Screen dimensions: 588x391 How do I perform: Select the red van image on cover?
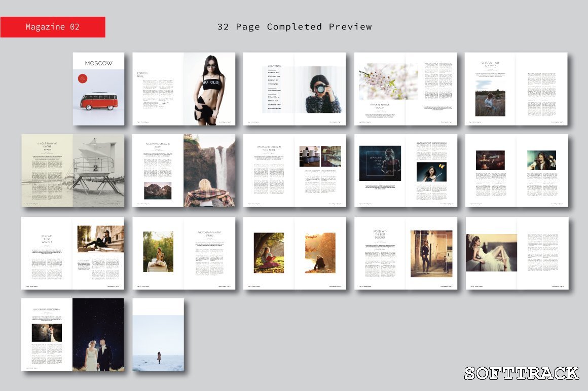click(x=99, y=100)
